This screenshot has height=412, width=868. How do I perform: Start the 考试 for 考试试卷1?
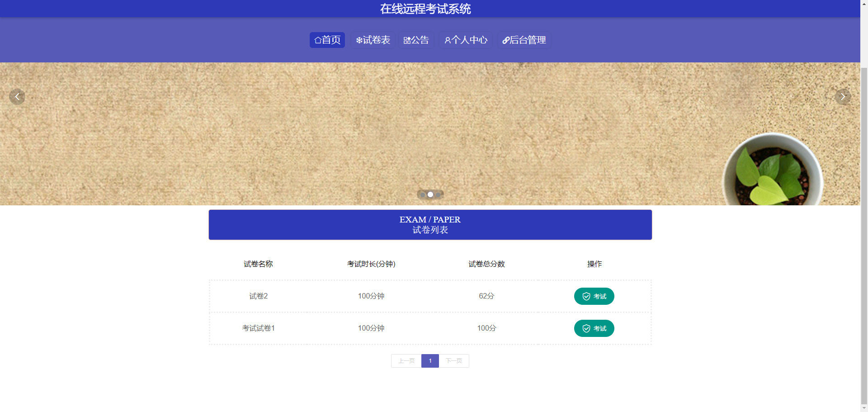pos(594,328)
